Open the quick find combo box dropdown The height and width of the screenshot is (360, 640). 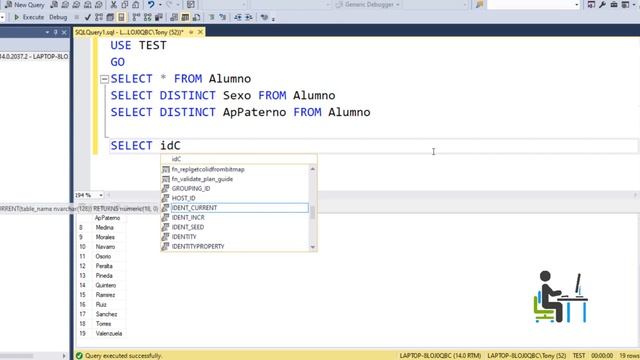coord(576,4)
